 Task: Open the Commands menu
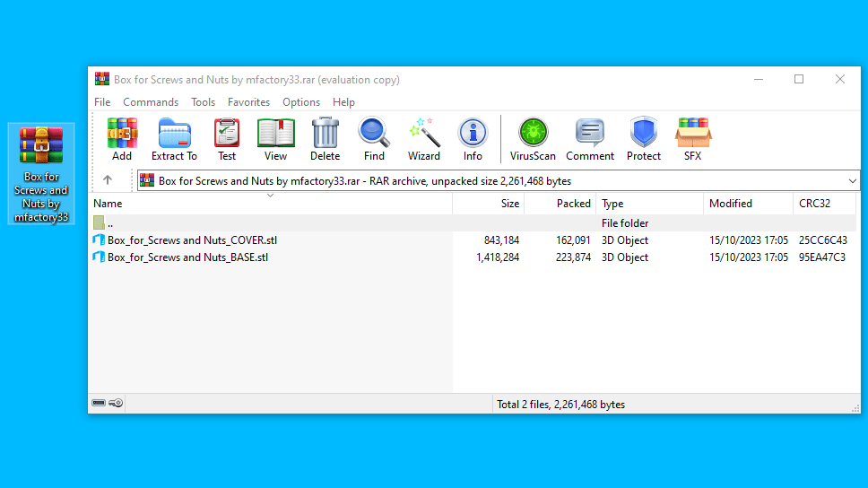tap(151, 102)
